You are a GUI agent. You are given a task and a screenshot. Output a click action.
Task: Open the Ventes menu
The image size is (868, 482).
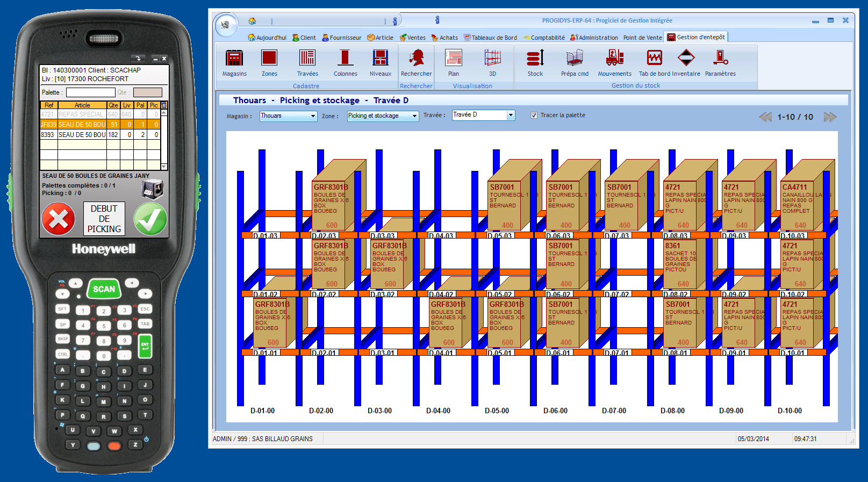pos(412,38)
